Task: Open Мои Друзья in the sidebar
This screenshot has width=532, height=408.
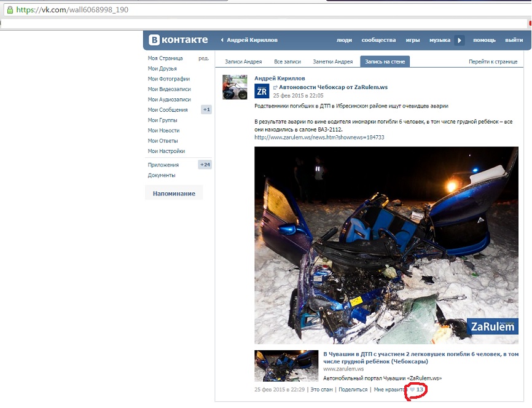Action: [x=162, y=69]
